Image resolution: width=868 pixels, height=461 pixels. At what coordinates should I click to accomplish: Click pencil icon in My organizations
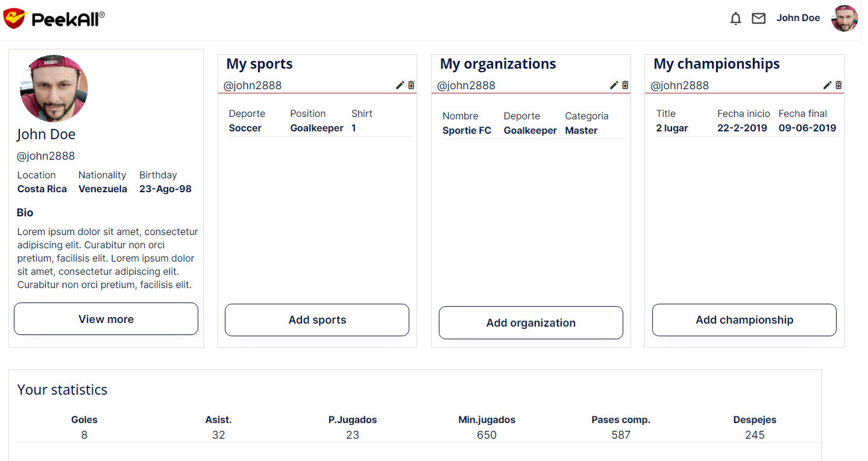click(x=614, y=86)
